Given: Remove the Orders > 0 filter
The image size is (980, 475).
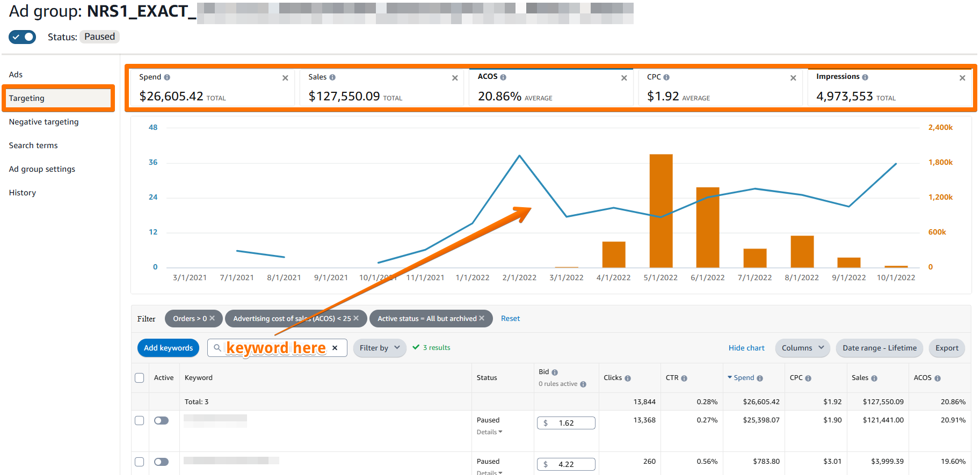Looking at the screenshot, I should (x=212, y=318).
